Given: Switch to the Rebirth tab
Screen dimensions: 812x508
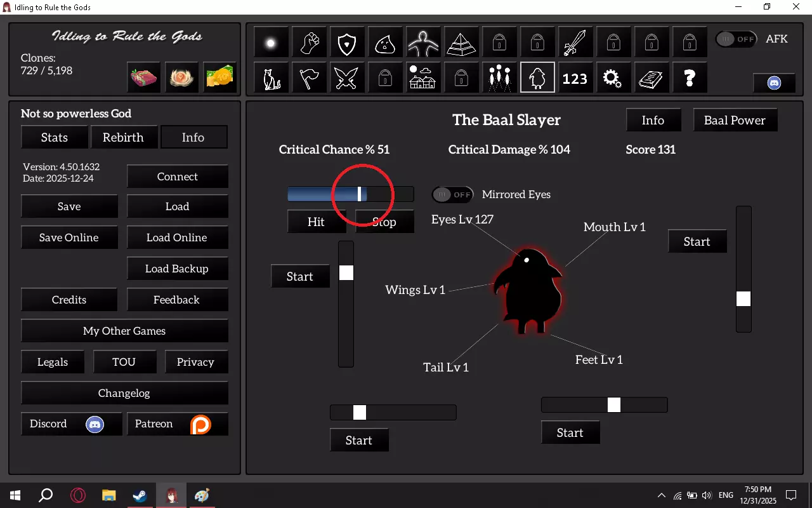Looking at the screenshot, I should pyautogui.click(x=123, y=137).
